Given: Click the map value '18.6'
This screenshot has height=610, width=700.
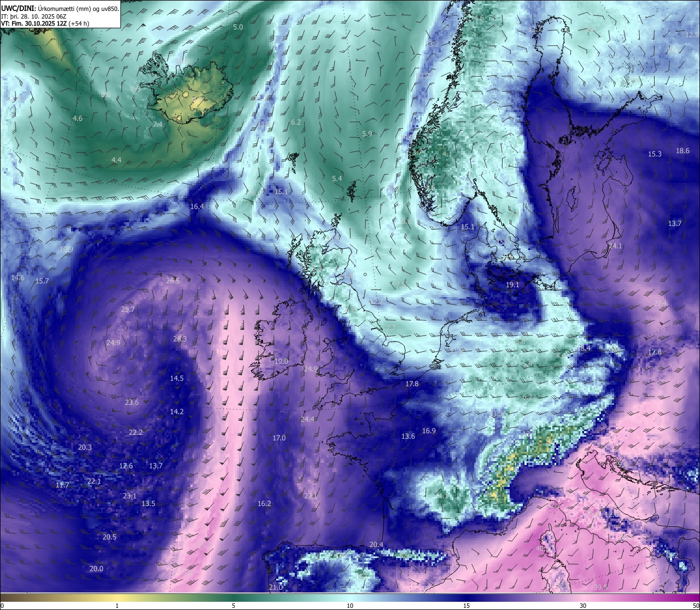Looking at the screenshot, I should 682,150.
